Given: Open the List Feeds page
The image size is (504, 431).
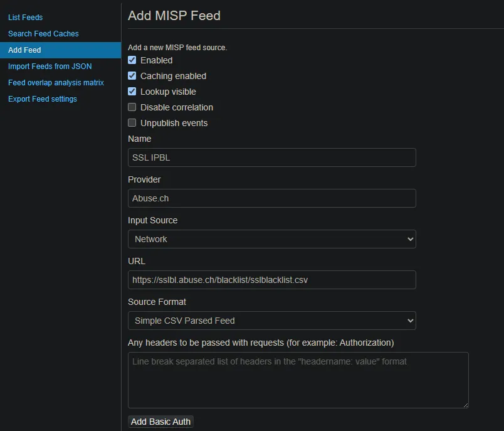Looking at the screenshot, I should coord(26,18).
